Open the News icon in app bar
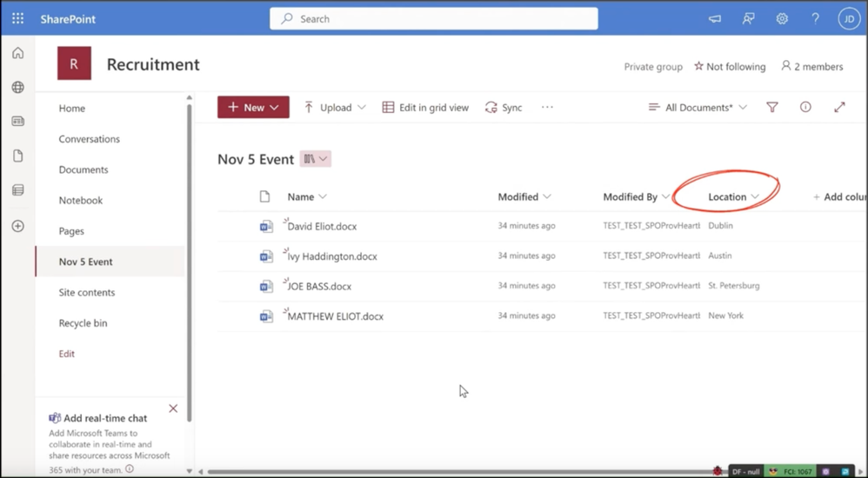This screenshot has height=478, width=868. [18, 121]
